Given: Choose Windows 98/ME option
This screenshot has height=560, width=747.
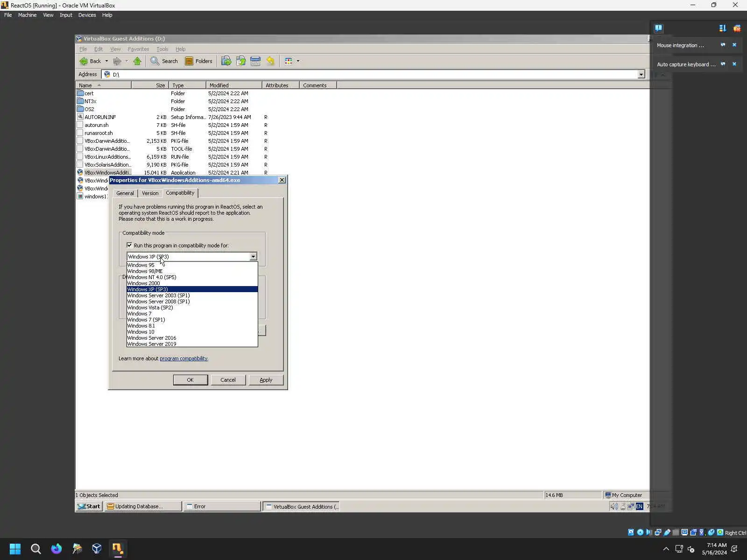Looking at the screenshot, I should 192,271.
